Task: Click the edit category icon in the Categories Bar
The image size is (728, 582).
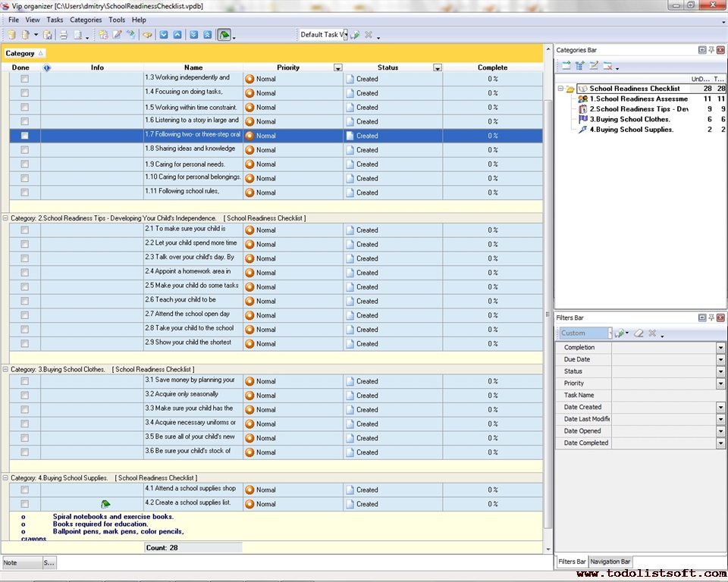Action: (594, 66)
